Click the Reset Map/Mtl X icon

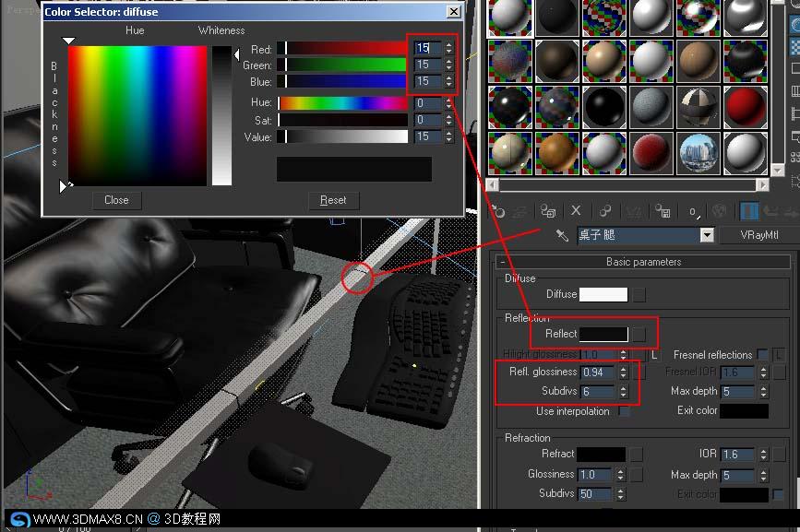[576, 210]
